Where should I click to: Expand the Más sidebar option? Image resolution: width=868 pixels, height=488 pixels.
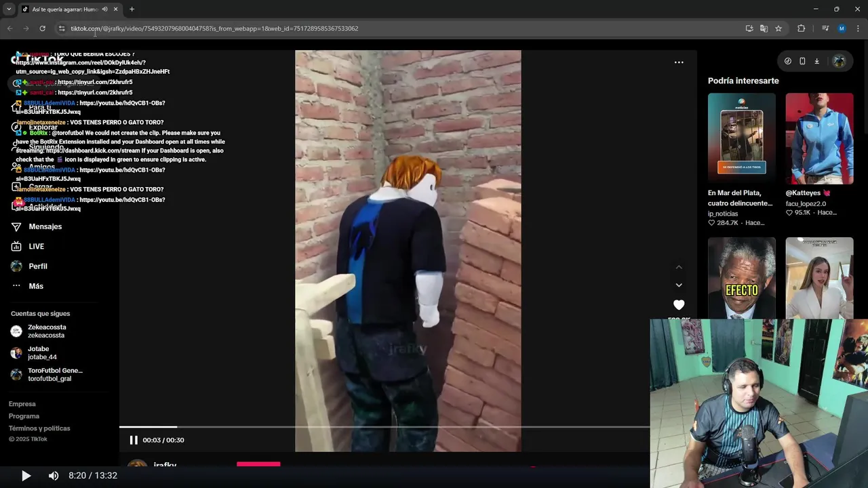tap(36, 286)
